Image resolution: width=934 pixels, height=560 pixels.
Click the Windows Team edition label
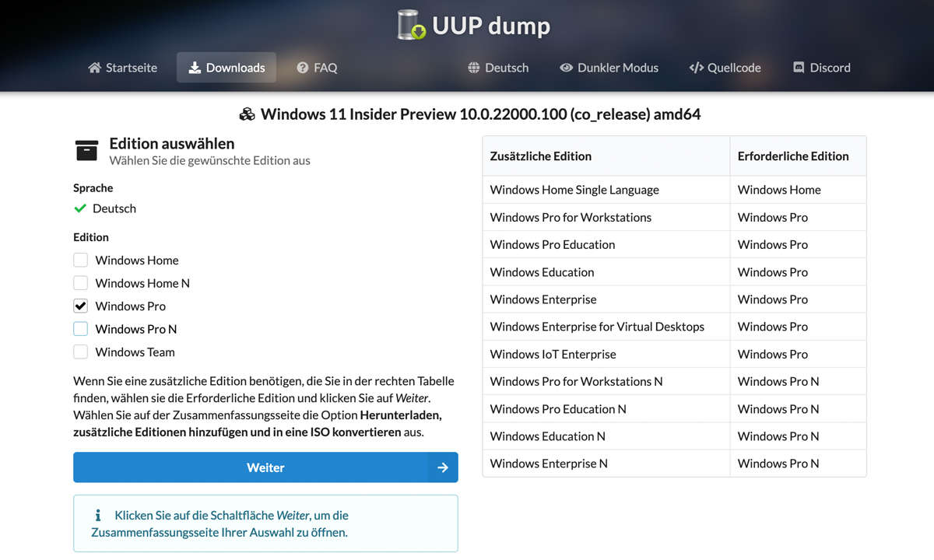(x=135, y=352)
